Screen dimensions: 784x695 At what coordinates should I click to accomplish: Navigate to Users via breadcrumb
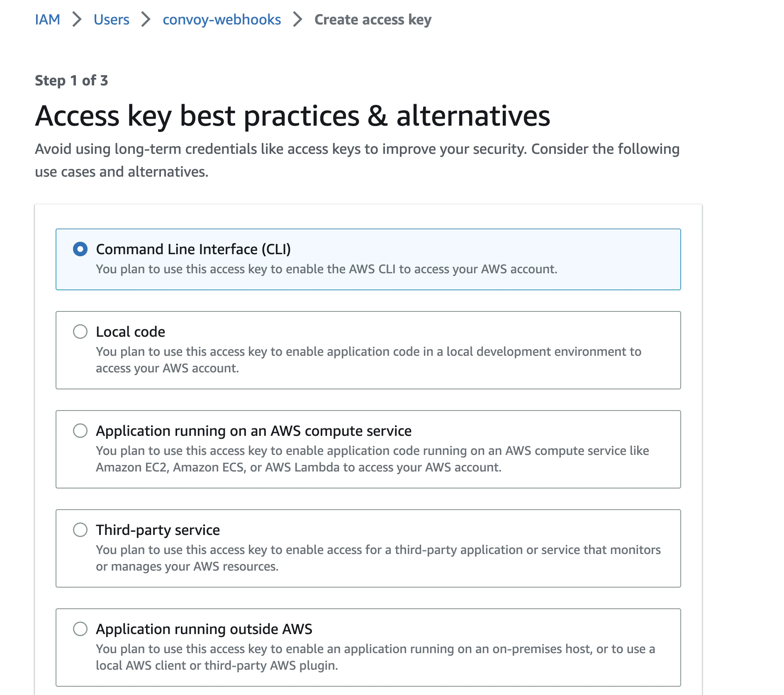pos(111,19)
